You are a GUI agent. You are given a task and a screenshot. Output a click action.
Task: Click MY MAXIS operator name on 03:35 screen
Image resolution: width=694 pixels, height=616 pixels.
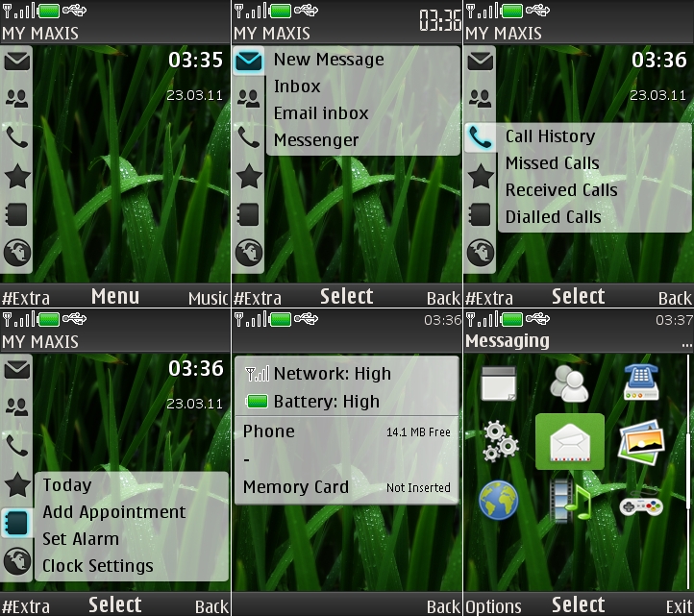[x=40, y=34]
